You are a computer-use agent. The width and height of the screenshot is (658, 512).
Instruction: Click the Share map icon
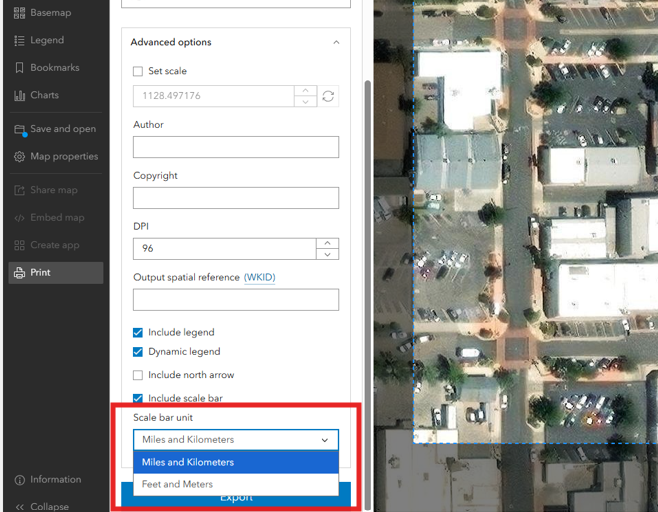19,190
